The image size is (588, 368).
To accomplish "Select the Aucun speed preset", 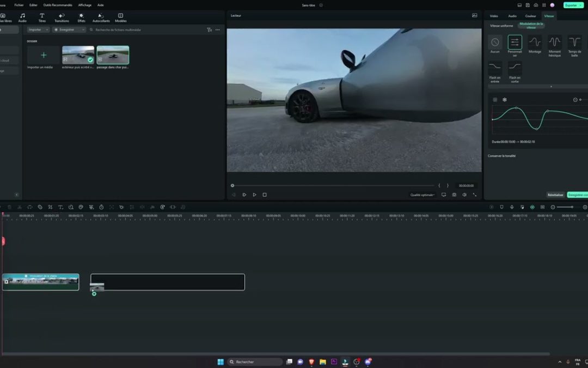I will (x=495, y=44).
